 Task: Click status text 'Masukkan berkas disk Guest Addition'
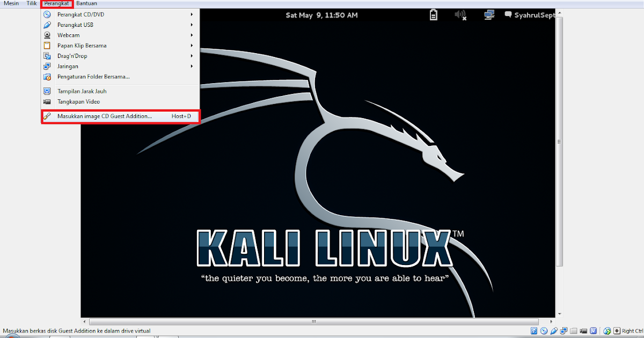click(x=77, y=331)
